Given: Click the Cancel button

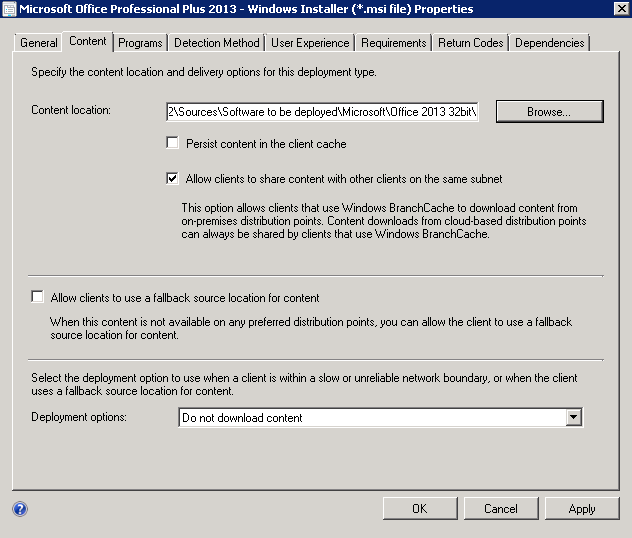Looking at the screenshot, I should click(501, 509).
